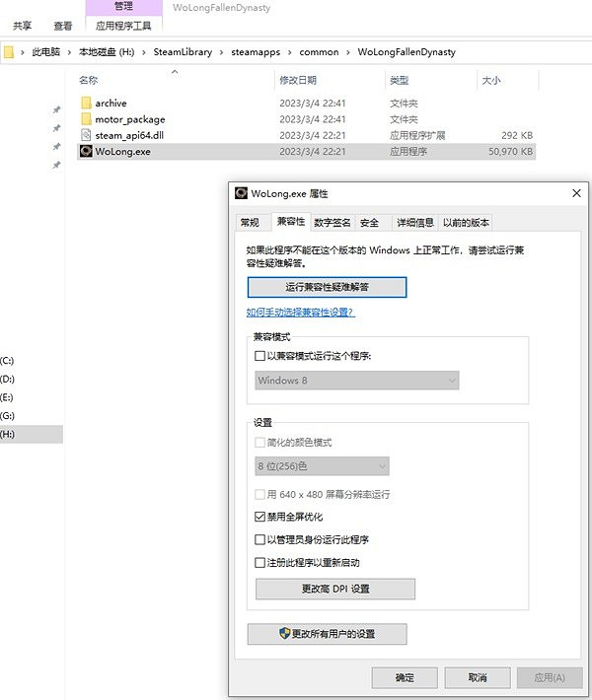Viewport: 592px width, 700px height.
Task: Select the (G:) drive in the navigation pane
Action: coord(7,416)
